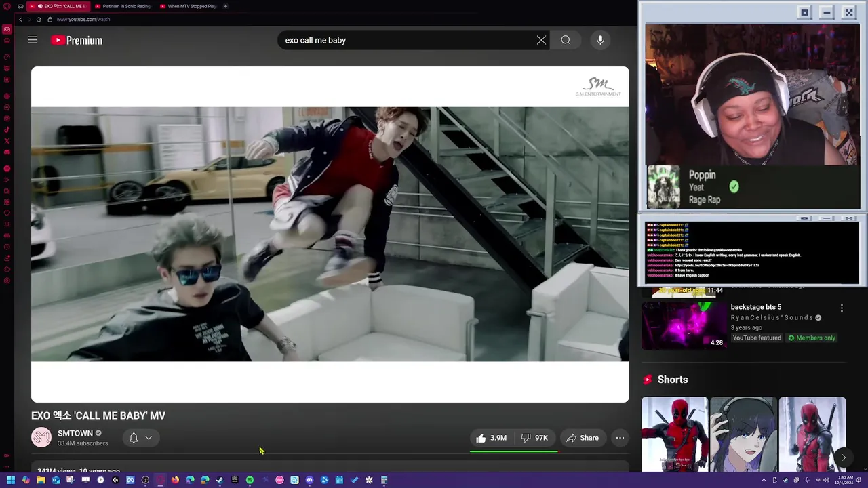The image size is (868, 488).
Task: Open the 'backstage bts 5' video title
Action: click(755, 307)
